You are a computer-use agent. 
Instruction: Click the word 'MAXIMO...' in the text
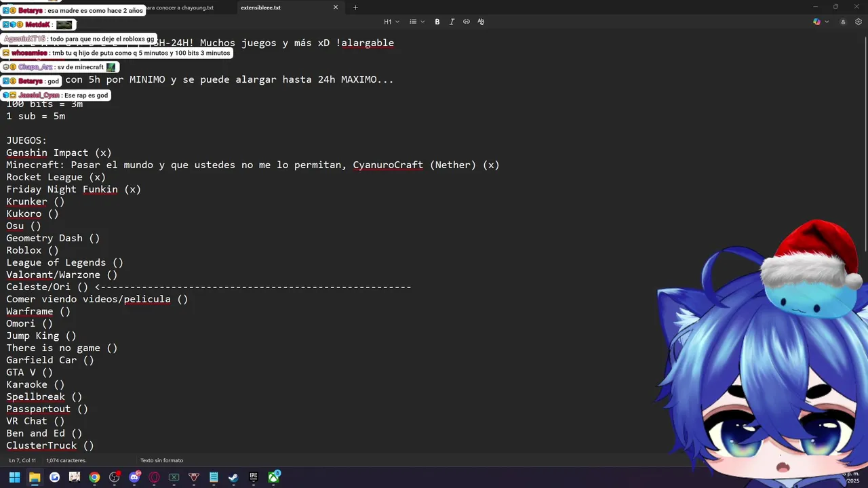pos(367,79)
